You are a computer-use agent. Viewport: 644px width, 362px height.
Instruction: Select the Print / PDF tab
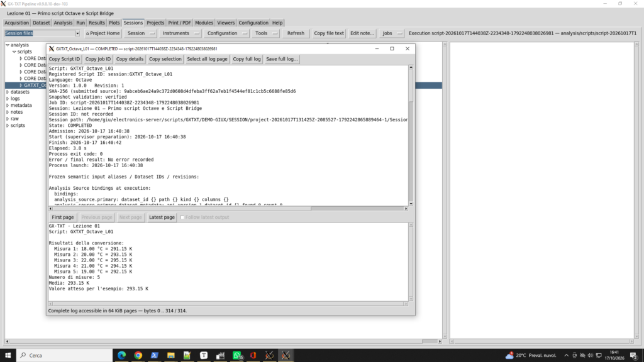point(179,23)
